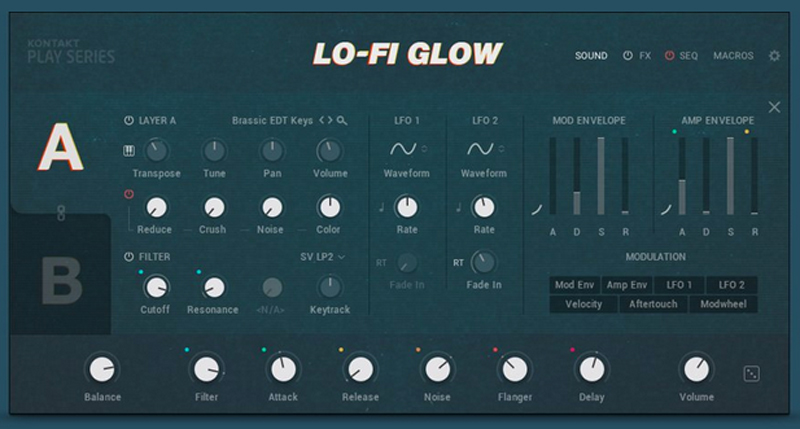This screenshot has height=429, width=800.
Task: Click the Amp Envelope curve shape icon
Action: 666,210
